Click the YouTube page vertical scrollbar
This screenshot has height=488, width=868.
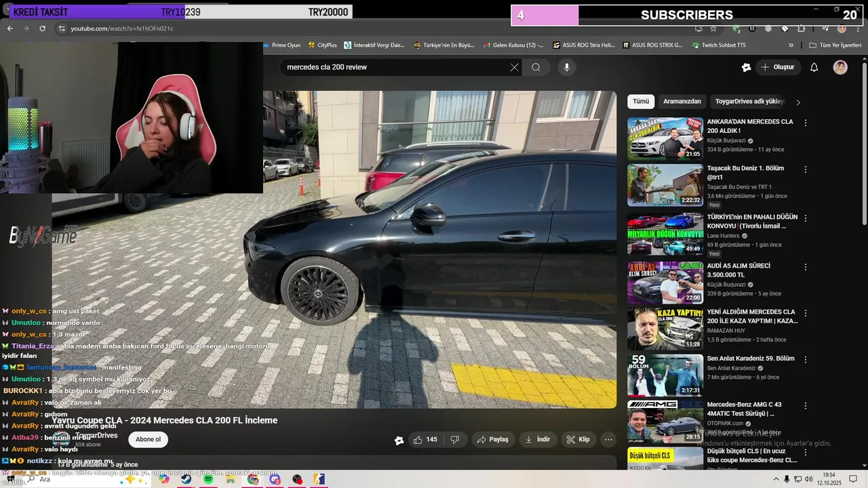tap(864, 142)
